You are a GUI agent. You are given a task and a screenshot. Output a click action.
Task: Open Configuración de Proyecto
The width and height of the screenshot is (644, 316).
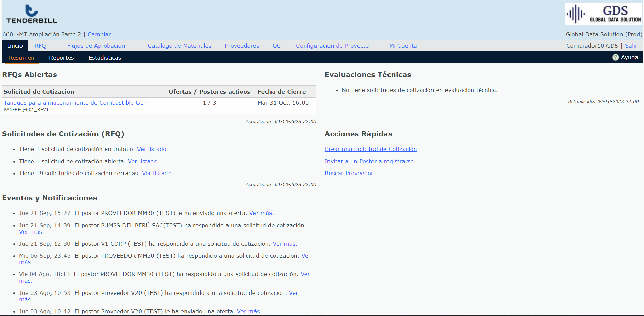coord(332,46)
